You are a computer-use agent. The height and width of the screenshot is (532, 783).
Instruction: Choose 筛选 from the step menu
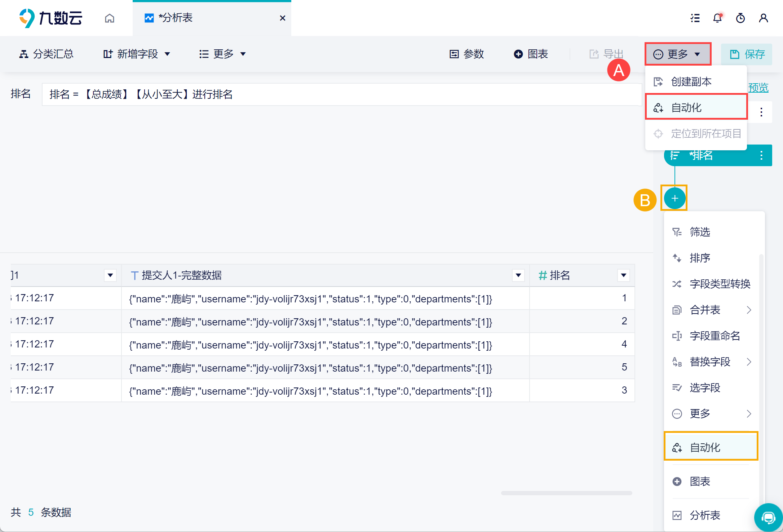click(x=699, y=232)
